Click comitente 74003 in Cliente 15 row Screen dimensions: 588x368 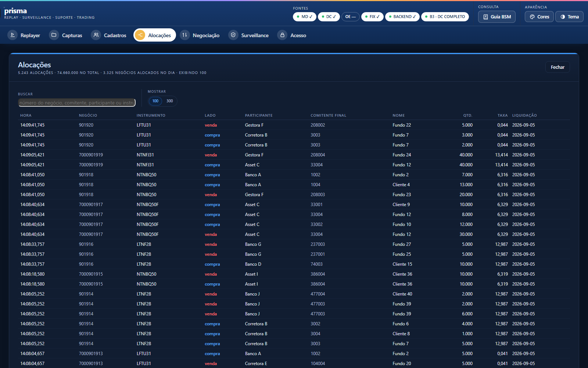316,264
